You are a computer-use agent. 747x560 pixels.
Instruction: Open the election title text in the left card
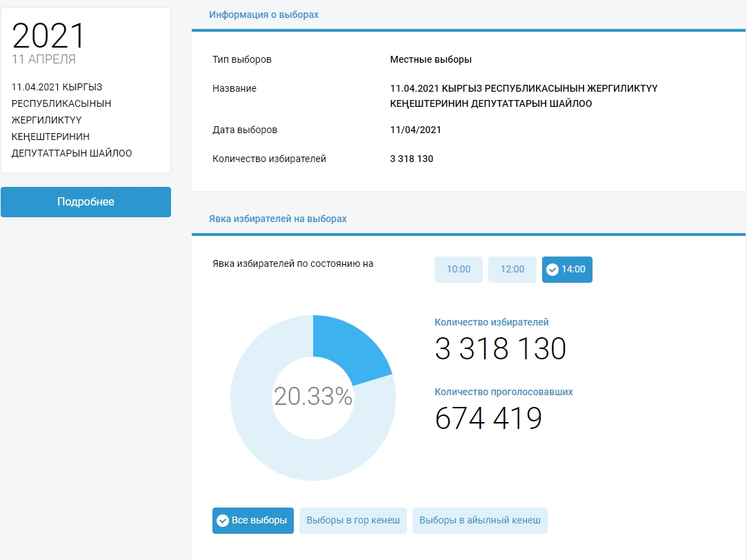tap(72, 120)
